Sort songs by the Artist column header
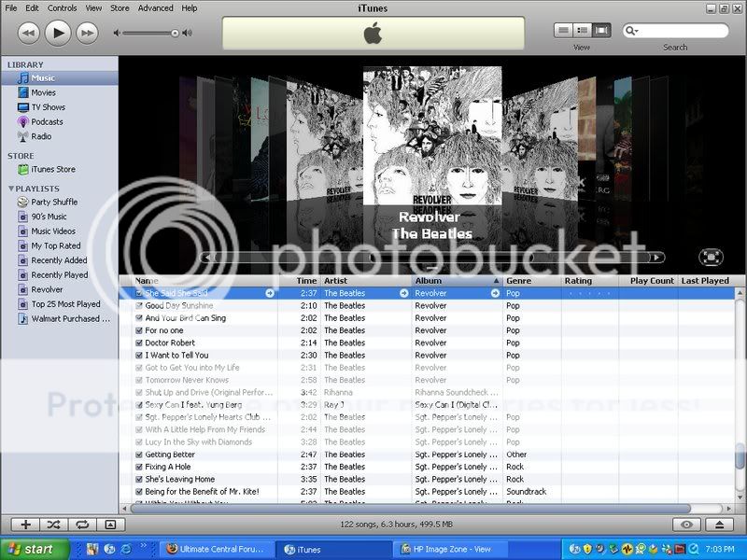Image resolution: width=747 pixels, height=560 pixels. click(x=366, y=281)
